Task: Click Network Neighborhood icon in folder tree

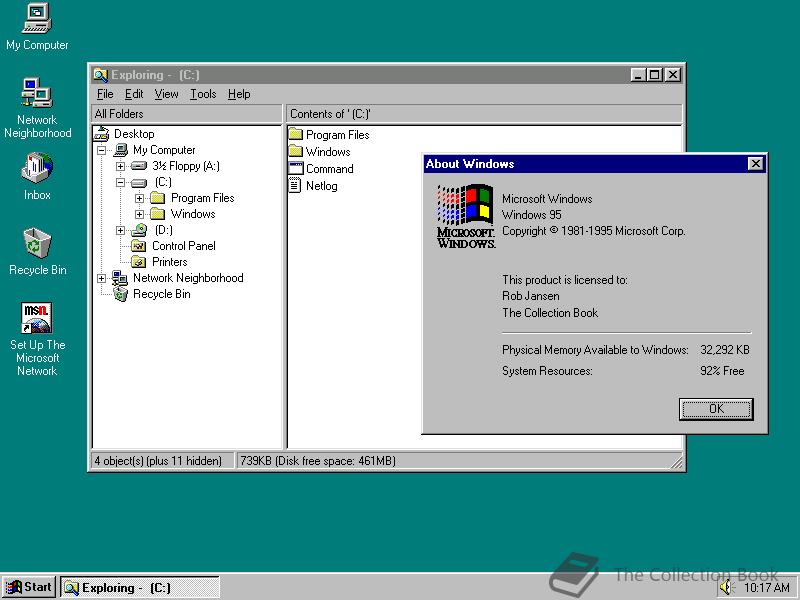Action: 119,278
